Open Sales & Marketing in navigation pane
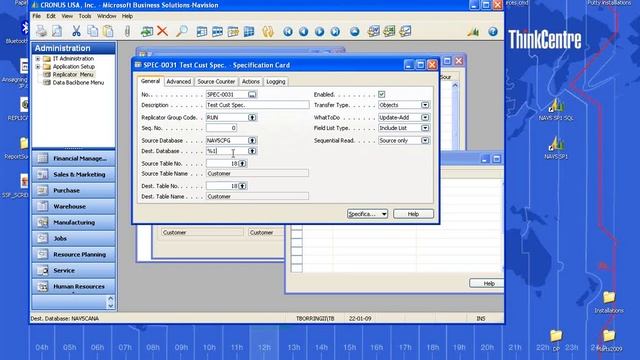The image size is (640, 360). click(x=73, y=174)
